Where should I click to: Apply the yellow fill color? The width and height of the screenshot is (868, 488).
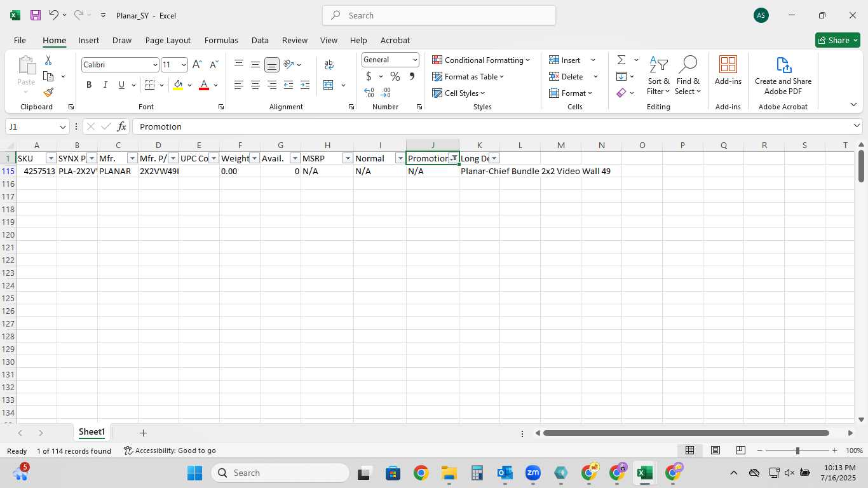(178, 85)
